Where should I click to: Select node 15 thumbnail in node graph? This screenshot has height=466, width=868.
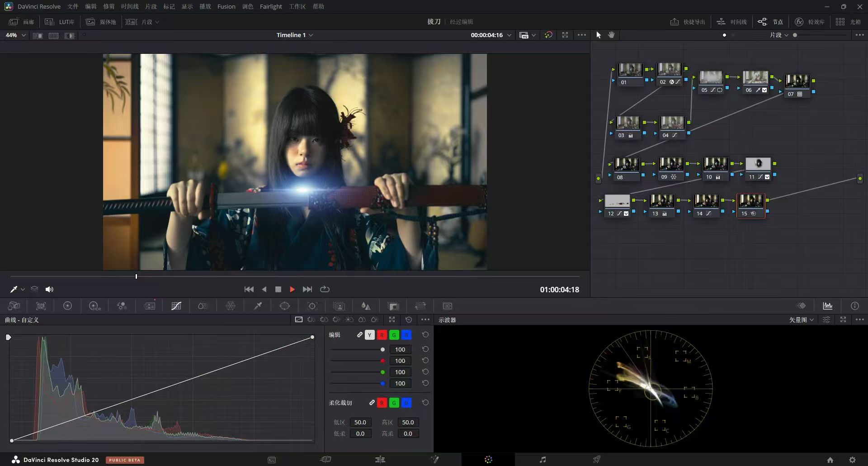click(750, 201)
